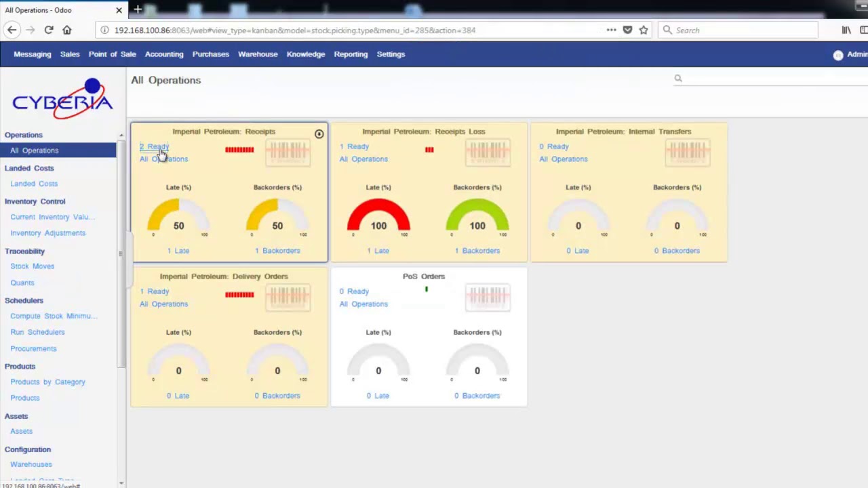Click the barcode icon on Receipts Loss card

[488, 152]
